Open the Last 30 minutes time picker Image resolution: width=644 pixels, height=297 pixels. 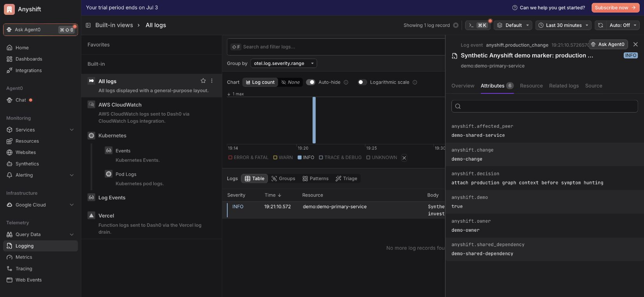coord(563,25)
